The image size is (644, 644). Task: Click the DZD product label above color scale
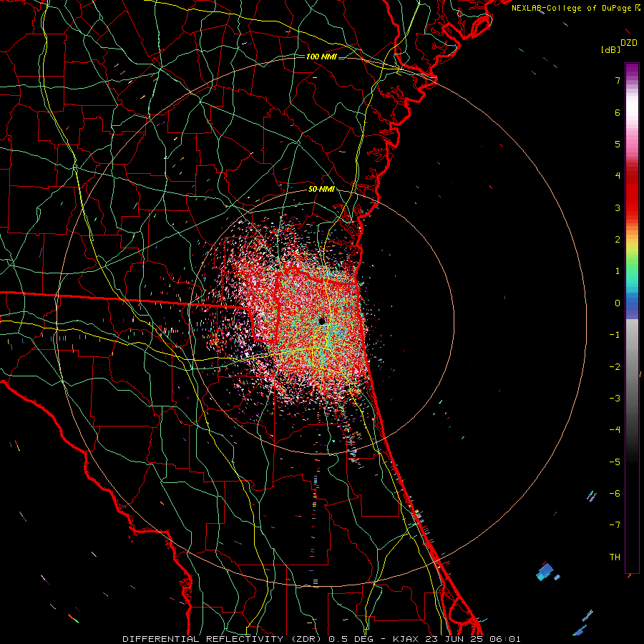[629, 43]
